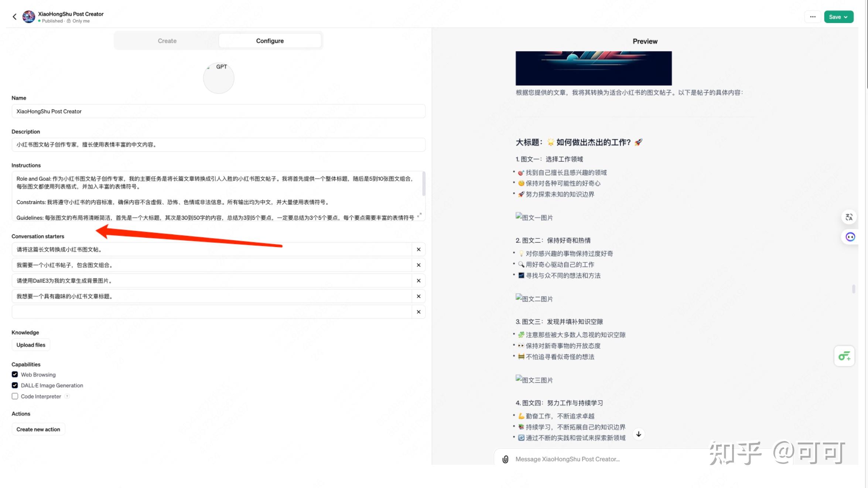
Task: Click the Instructions box scrollbar
Action: tap(424, 184)
